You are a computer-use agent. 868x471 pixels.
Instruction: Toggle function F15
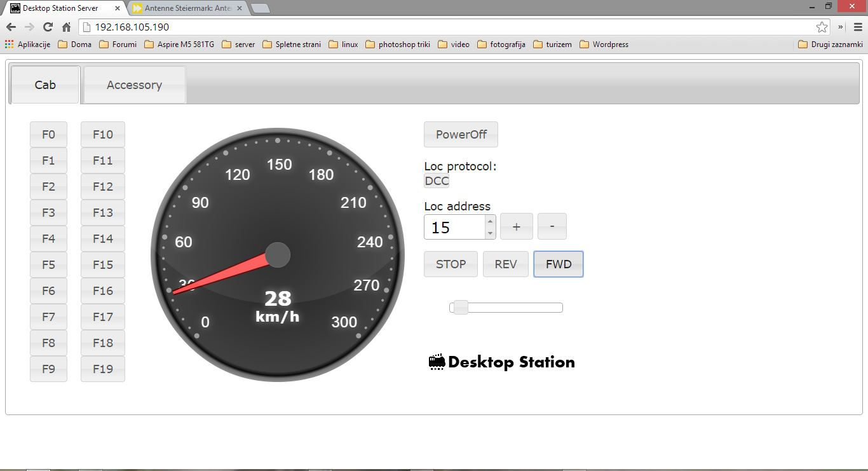[103, 265]
